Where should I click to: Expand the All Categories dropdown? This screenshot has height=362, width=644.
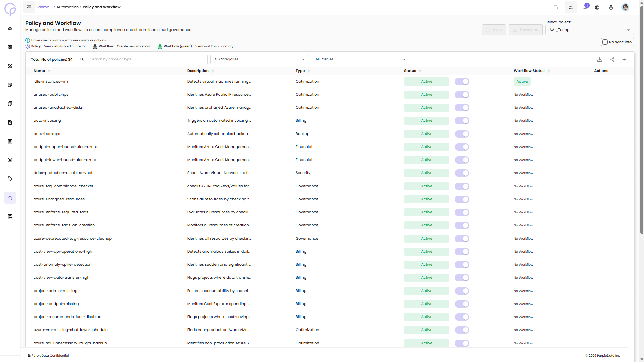(259, 59)
